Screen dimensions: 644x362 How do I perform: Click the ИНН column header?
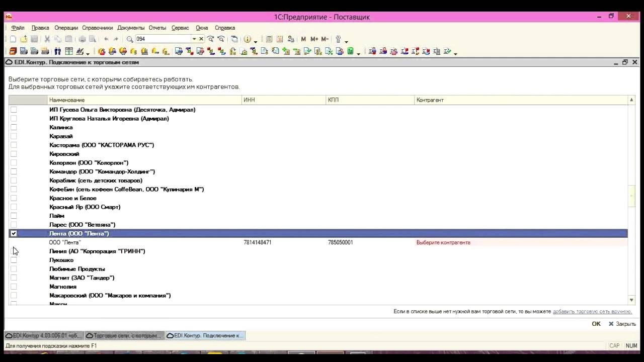[284, 100]
